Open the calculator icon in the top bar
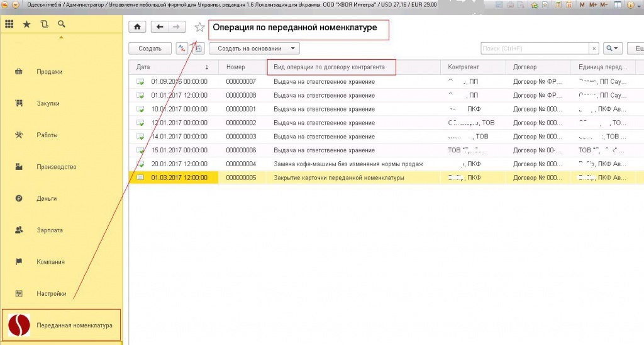 pyautogui.click(x=558, y=5)
